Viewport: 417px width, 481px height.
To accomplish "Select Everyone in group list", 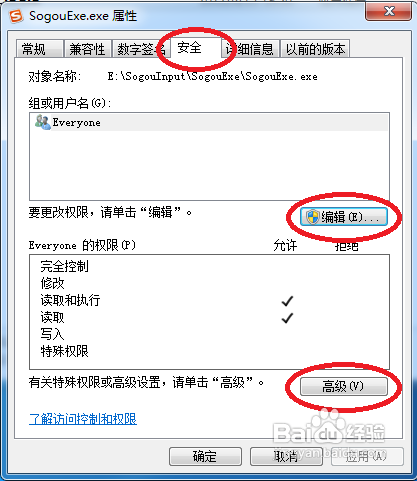I will coord(209,122).
